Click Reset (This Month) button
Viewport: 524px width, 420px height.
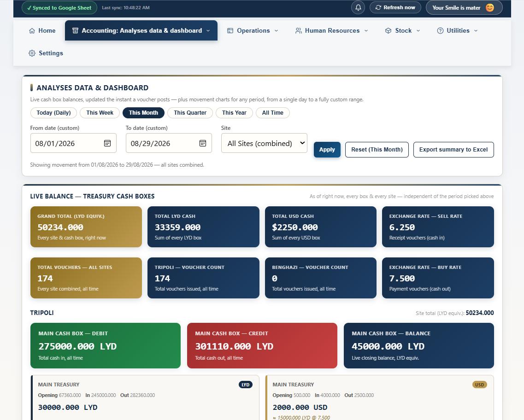point(377,150)
